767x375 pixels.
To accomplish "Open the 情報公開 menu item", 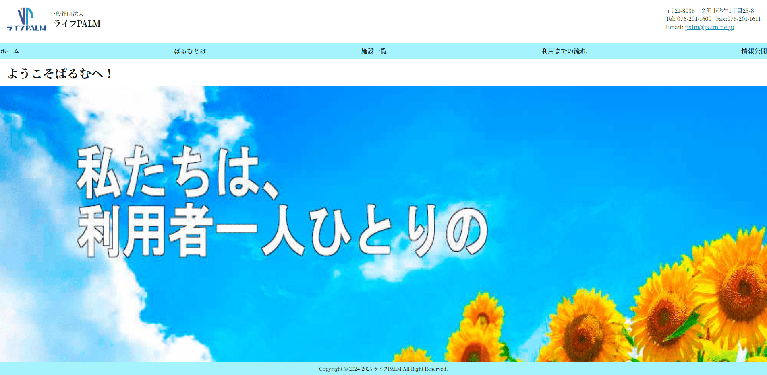I will [754, 51].
